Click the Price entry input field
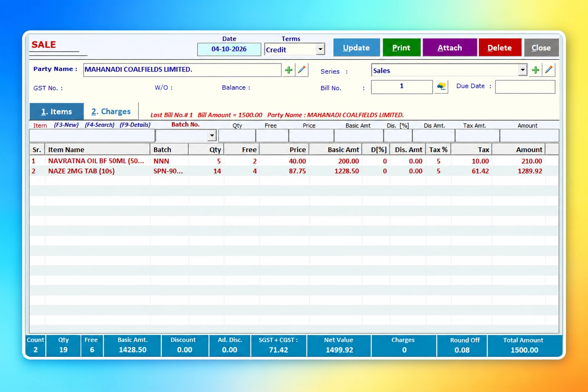Viewport: 588px width, 392px height. click(x=311, y=136)
